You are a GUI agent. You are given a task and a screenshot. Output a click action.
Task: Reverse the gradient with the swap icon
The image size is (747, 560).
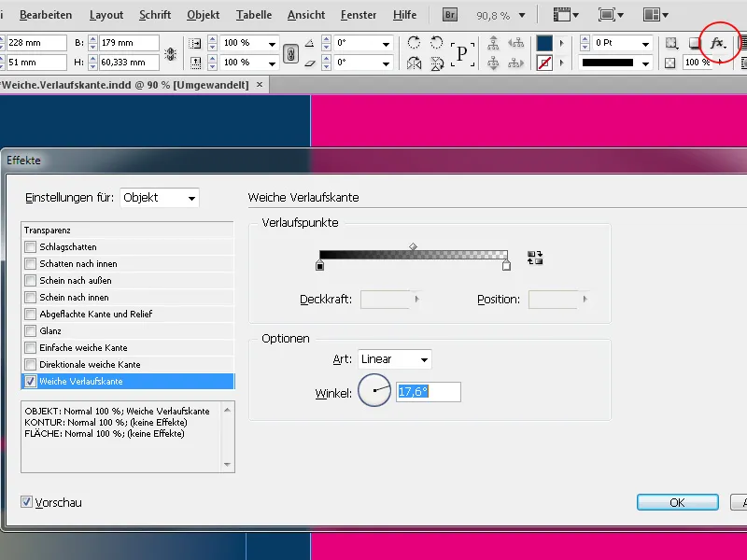(535, 258)
